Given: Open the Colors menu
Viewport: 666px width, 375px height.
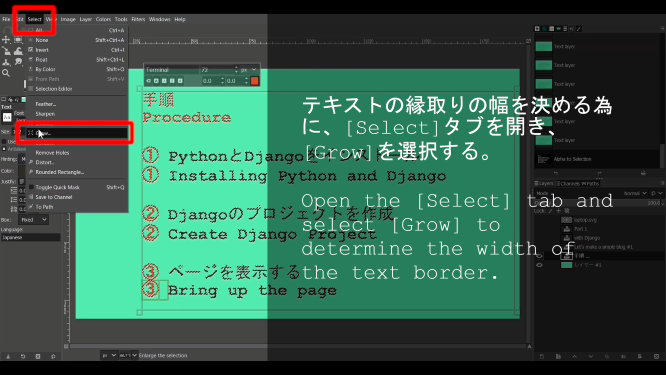Looking at the screenshot, I should click(103, 19).
